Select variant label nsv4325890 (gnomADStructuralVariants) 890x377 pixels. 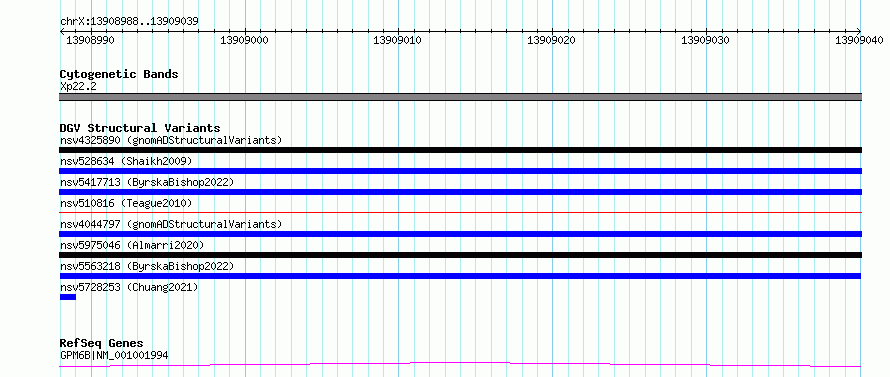tap(171, 140)
